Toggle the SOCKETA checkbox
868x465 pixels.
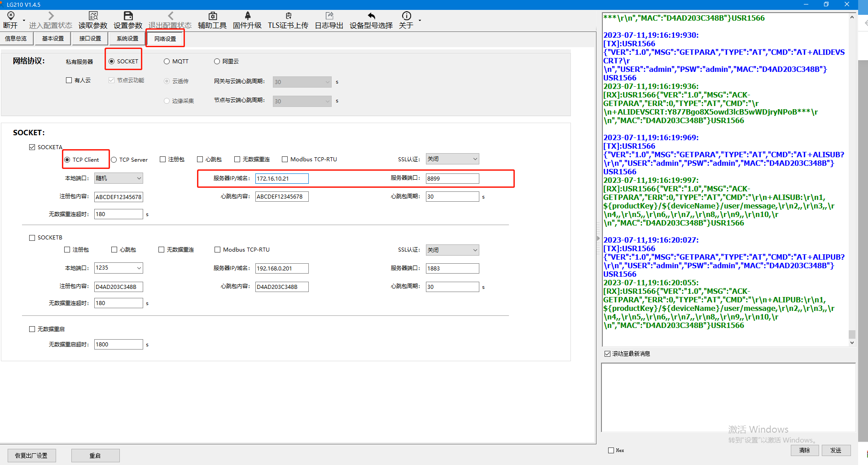point(32,147)
